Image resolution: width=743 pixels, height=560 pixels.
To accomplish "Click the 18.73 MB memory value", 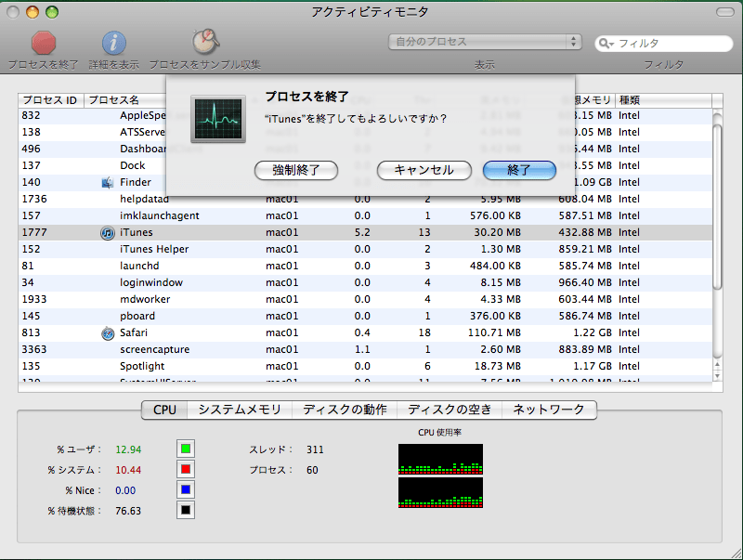I will click(x=498, y=366).
